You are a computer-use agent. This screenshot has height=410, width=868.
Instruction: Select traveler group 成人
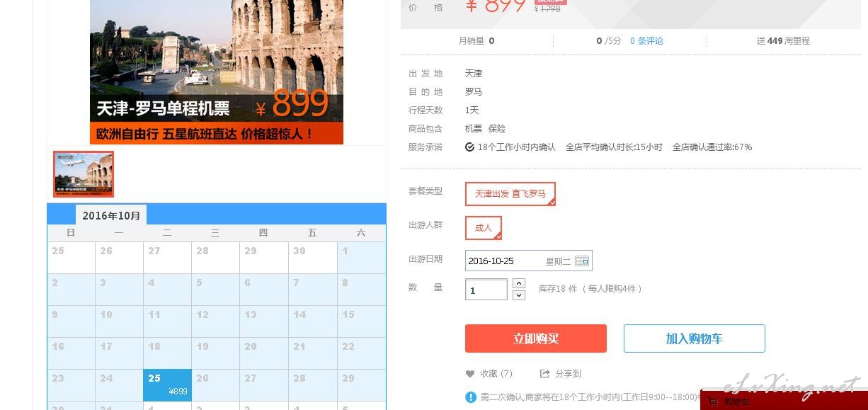pos(484,228)
